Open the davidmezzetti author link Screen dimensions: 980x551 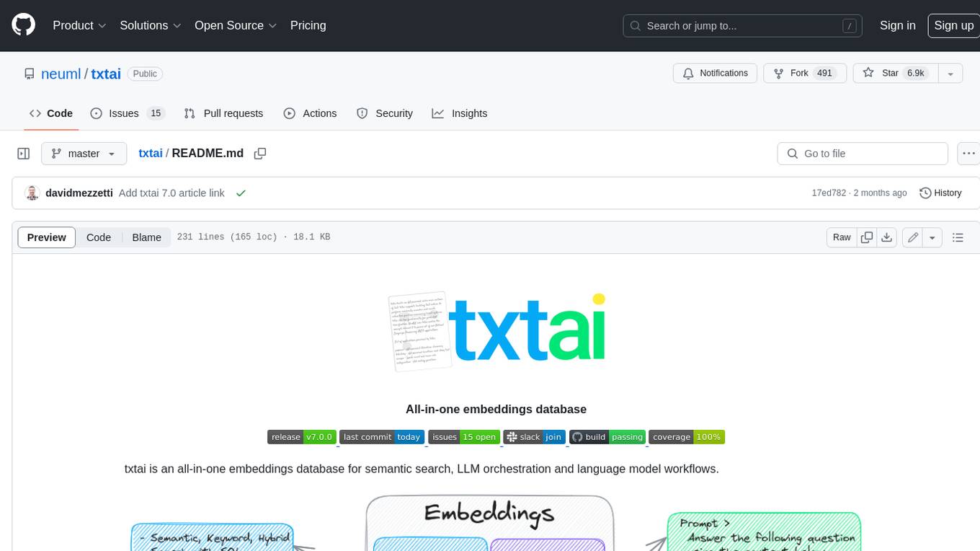pos(79,193)
